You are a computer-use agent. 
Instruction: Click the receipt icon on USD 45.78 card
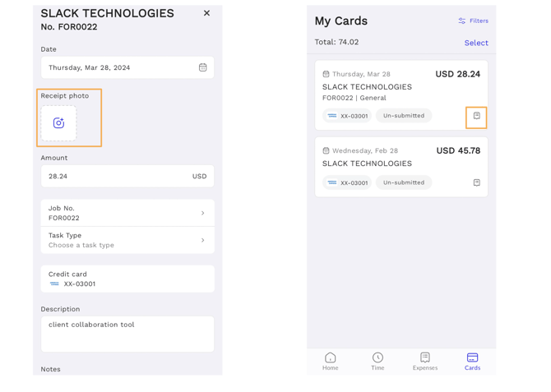pyautogui.click(x=476, y=182)
